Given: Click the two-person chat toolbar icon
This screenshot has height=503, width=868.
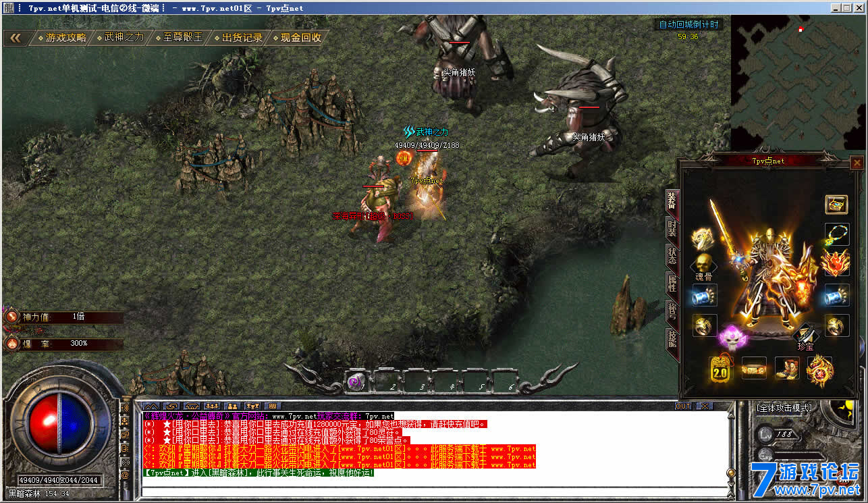Looking at the screenshot, I should (232, 406).
